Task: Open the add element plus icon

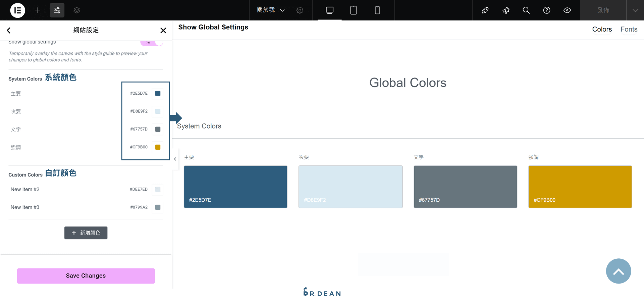Action: tap(37, 10)
